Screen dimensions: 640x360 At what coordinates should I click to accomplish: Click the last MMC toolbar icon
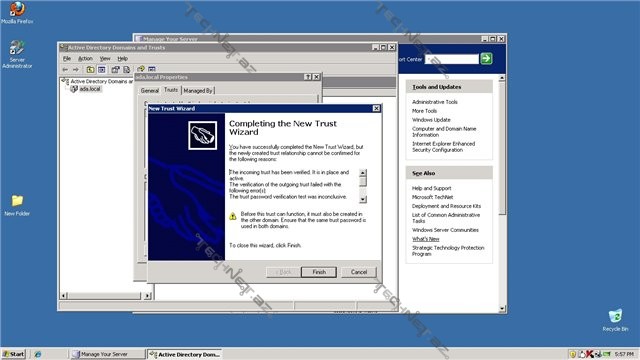click(152, 69)
